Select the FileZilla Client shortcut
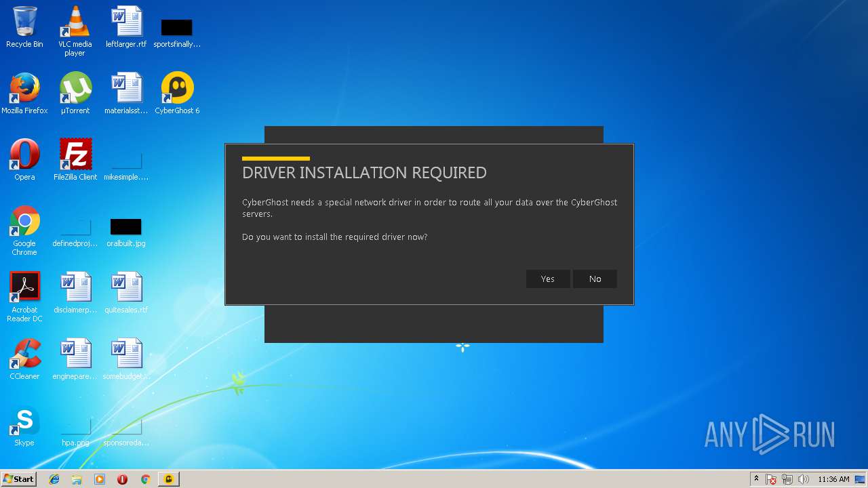The width and height of the screenshot is (868, 488). pyautogui.click(x=75, y=160)
